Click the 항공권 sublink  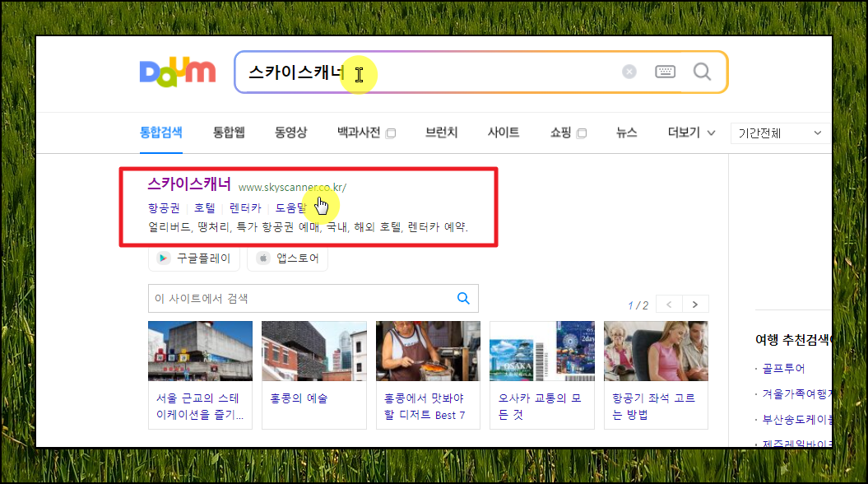[164, 208]
